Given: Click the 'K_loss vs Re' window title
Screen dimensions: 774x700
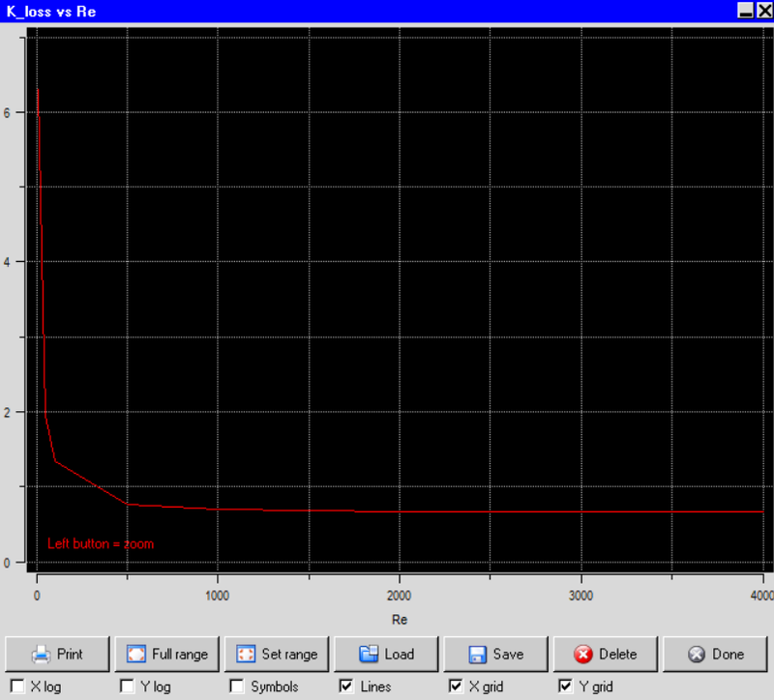Looking at the screenshot, I should tap(51, 12).
